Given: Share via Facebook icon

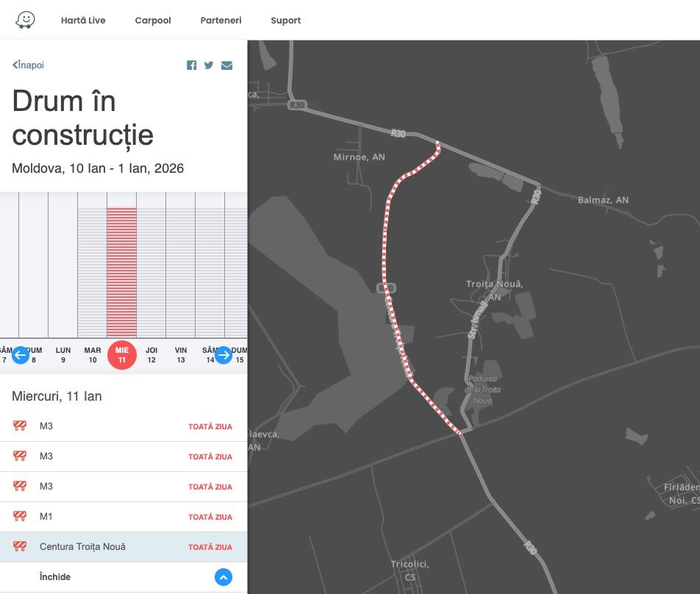Looking at the screenshot, I should coord(191,65).
